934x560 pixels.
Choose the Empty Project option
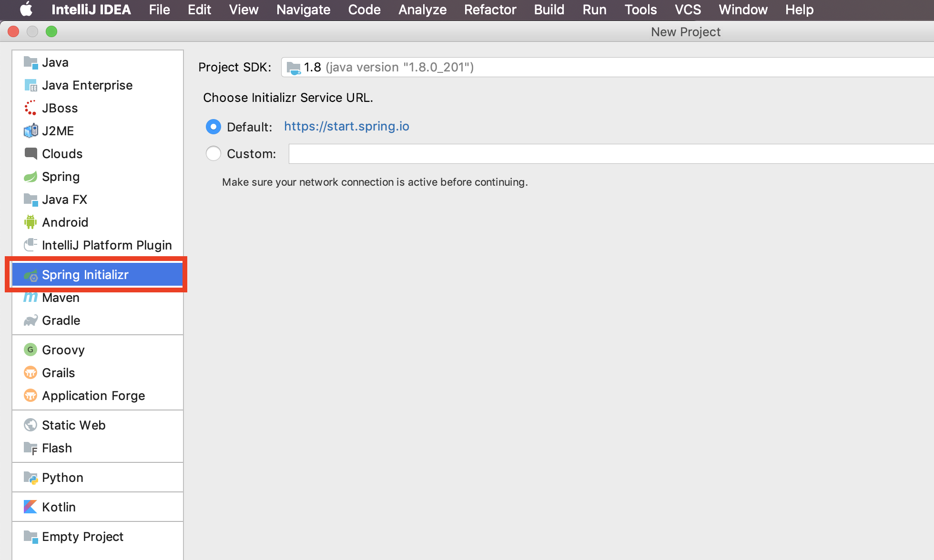(x=82, y=537)
